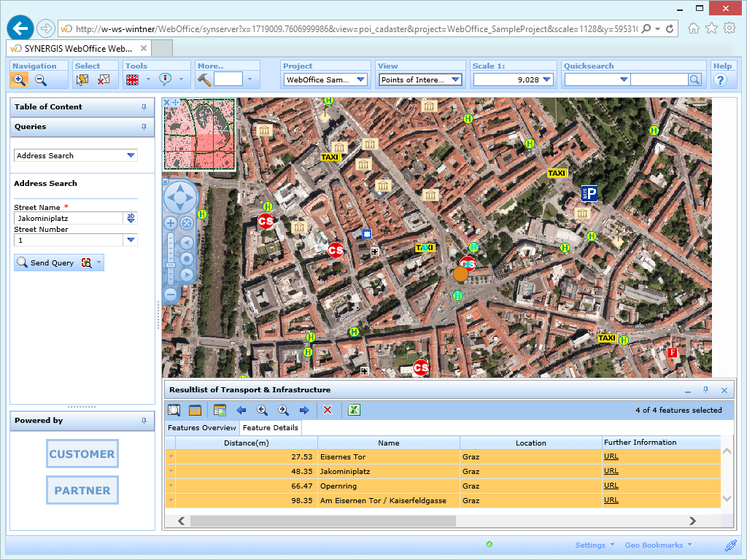Go to next feature with right arrow
Screen dimensions: 747x560
pos(304,410)
